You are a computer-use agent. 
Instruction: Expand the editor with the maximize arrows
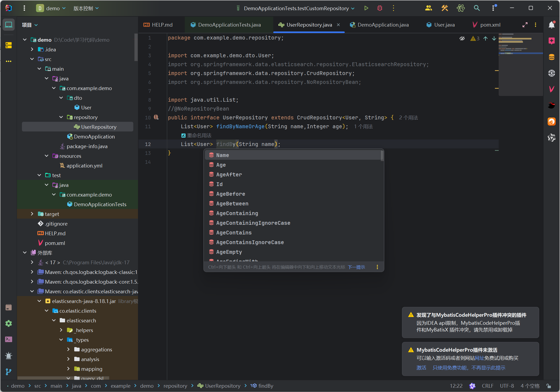tap(525, 25)
